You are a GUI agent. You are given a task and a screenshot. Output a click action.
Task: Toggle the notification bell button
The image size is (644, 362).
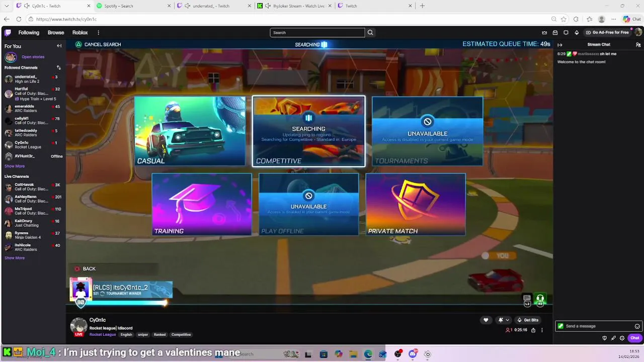501,320
